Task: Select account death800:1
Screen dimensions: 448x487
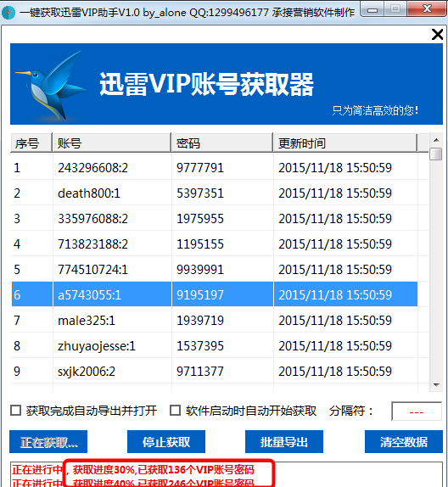Action: pos(89,193)
